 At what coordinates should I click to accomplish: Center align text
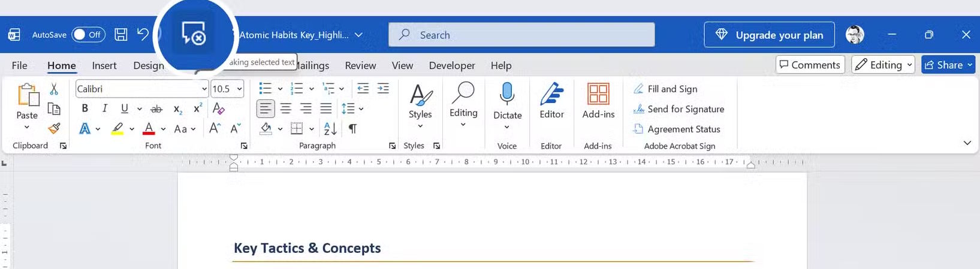[286, 108]
